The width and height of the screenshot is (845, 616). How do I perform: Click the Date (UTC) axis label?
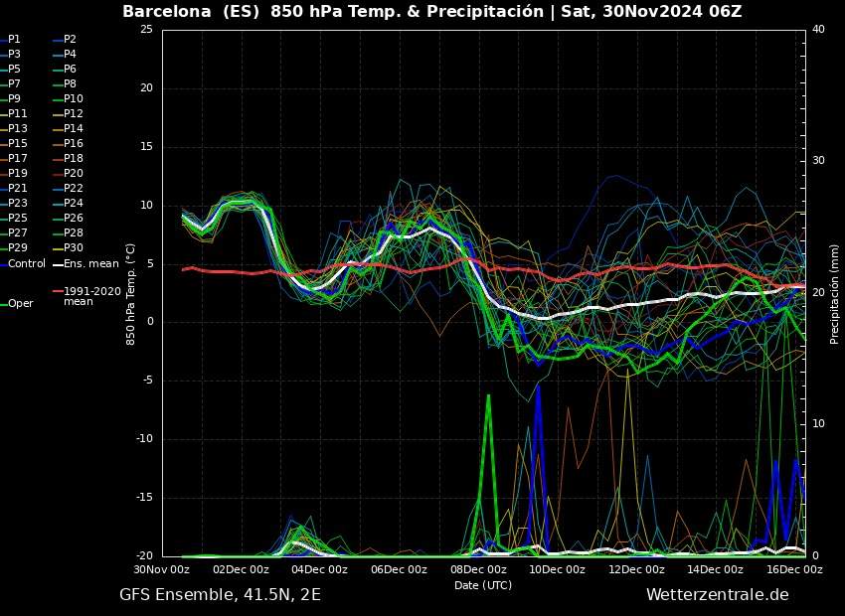483,585
